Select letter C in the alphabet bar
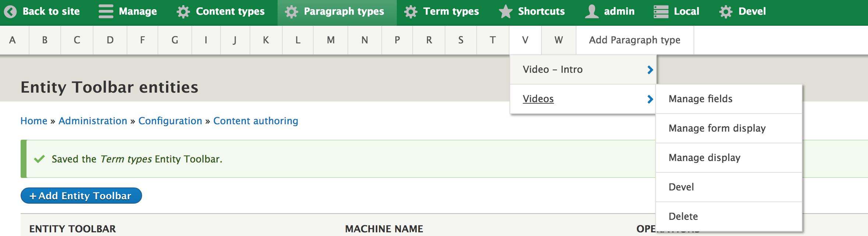 [x=77, y=40]
